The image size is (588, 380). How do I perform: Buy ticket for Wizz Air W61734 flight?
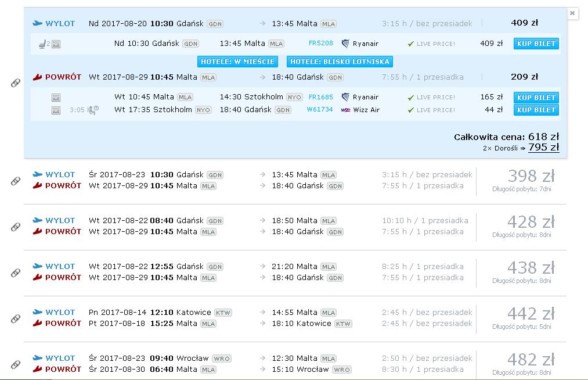[x=536, y=110]
